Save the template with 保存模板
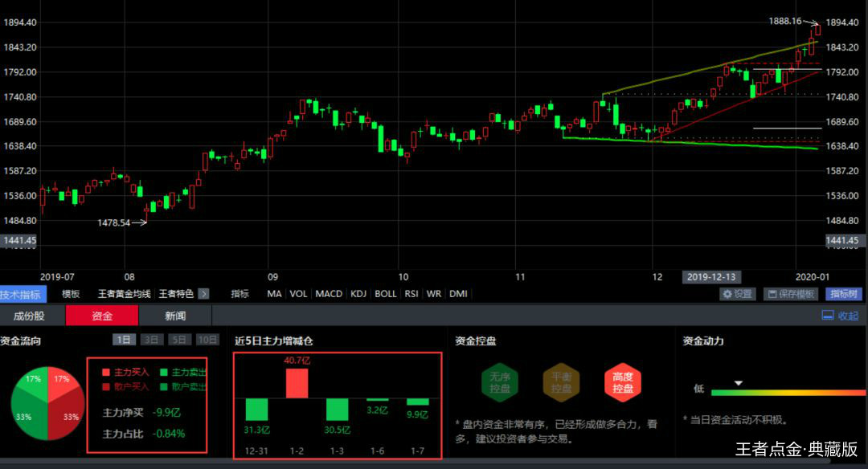 (791, 294)
